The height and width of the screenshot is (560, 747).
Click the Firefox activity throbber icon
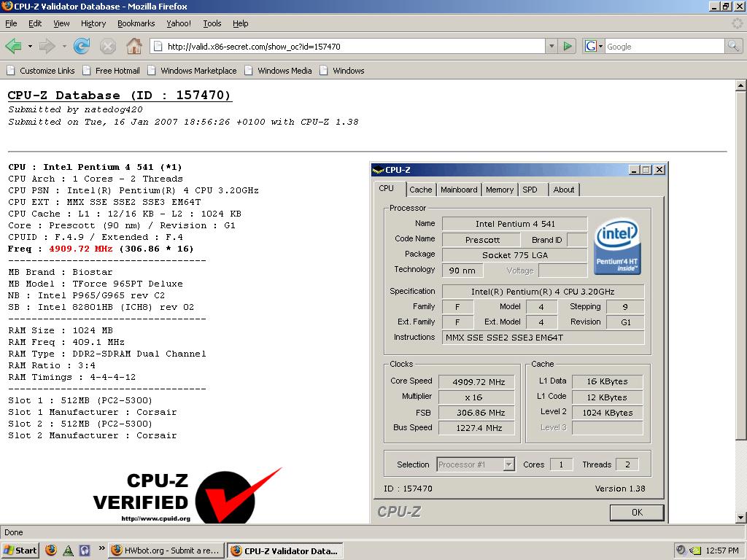(x=738, y=23)
